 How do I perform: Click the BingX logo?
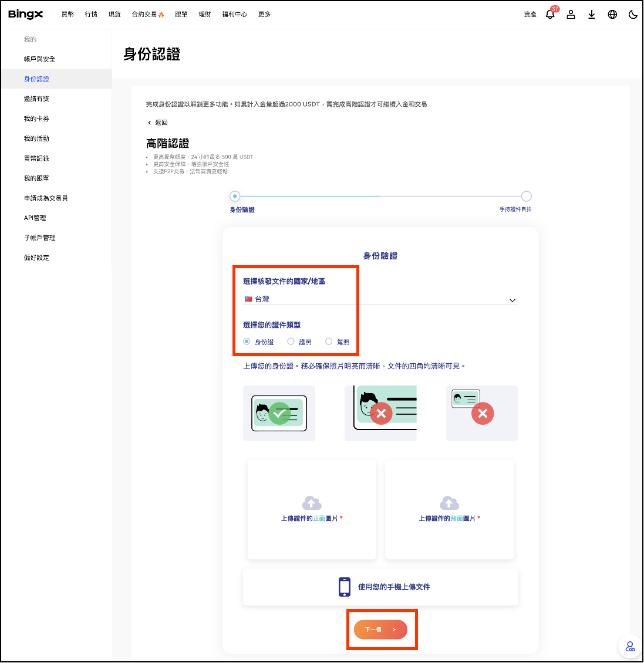(x=25, y=14)
